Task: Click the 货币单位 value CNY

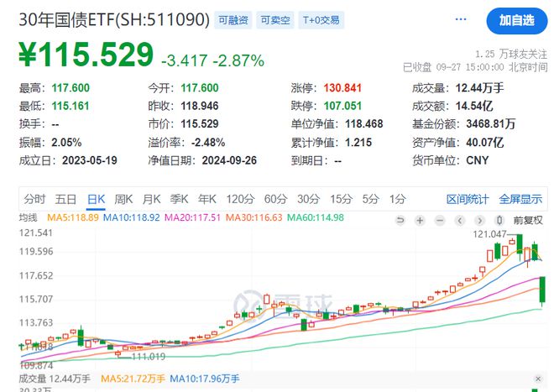Action: pos(478,160)
